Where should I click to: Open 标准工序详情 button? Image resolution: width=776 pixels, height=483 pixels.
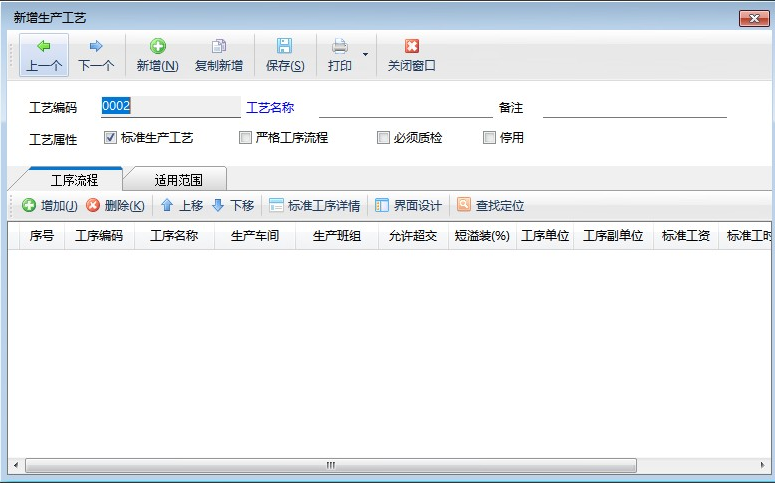pyautogui.click(x=314, y=206)
